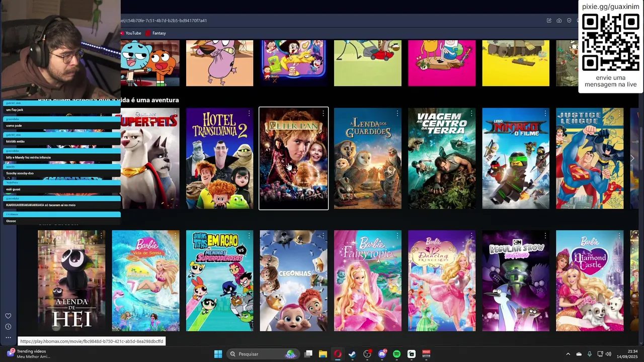Open the Barbie Fairytopia poster
644x362 pixels.
tap(368, 281)
